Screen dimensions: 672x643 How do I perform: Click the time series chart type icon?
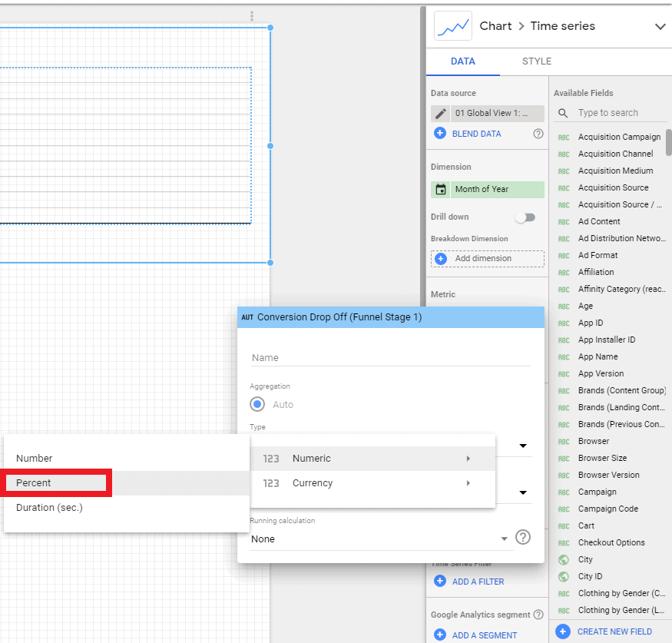pyautogui.click(x=452, y=26)
